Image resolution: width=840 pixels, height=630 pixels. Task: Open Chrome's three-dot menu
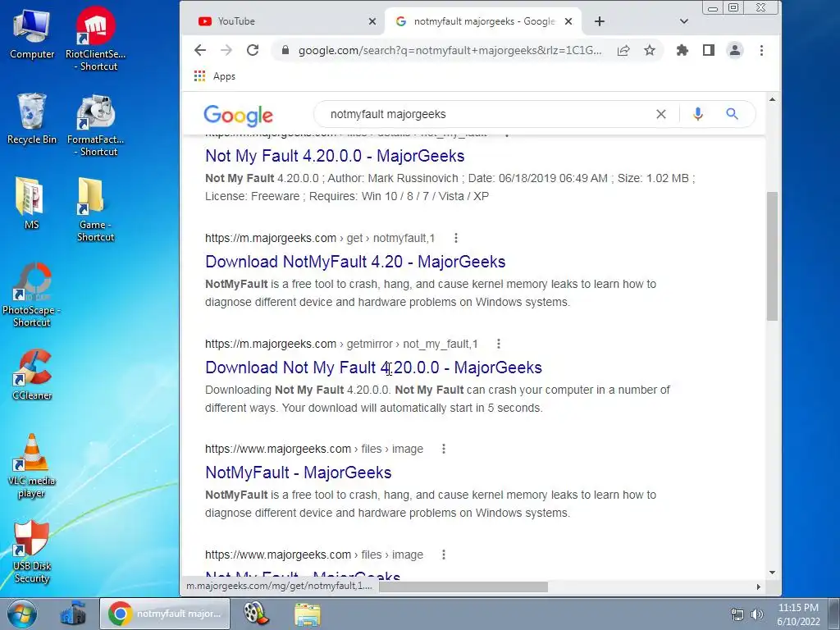click(x=761, y=50)
